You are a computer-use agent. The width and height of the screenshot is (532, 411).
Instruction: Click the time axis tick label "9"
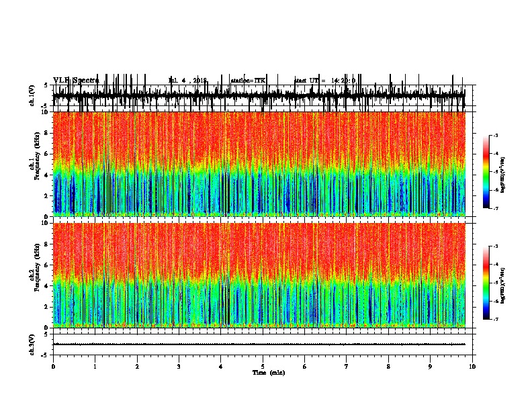coord(430,367)
